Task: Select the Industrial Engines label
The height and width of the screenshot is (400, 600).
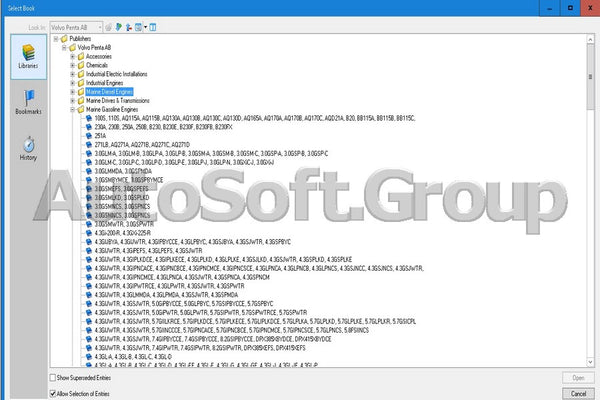Action: click(x=104, y=83)
